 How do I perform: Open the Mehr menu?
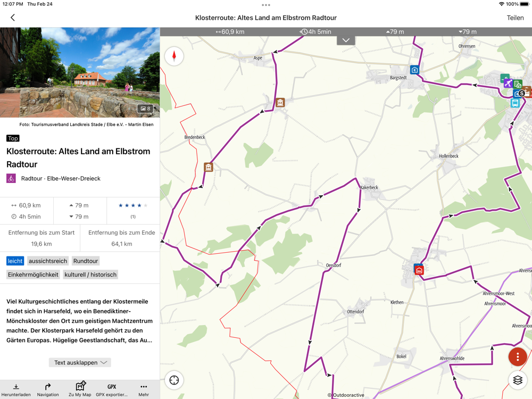coord(144,390)
